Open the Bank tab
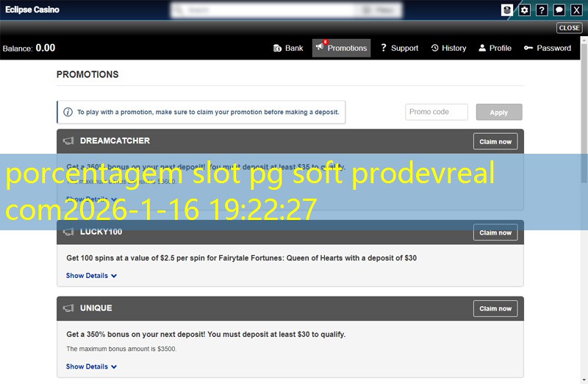The width and height of the screenshot is (588, 384). pos(288,48)
